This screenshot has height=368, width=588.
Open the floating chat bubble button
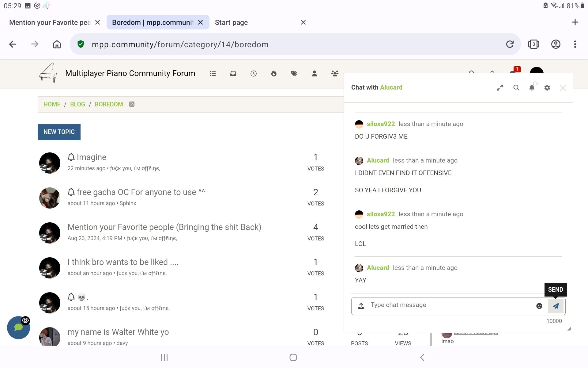[18, 328]
